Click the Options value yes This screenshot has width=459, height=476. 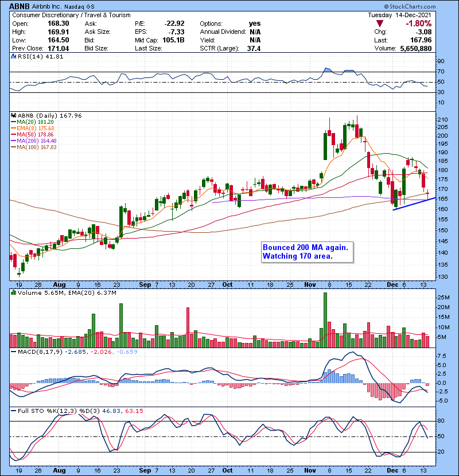255,24
